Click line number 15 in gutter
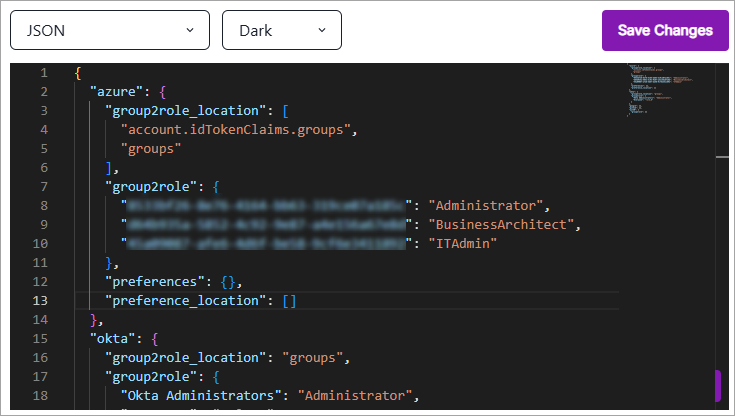Viewport: 735px width, 416px height. [x=42, y=339]
